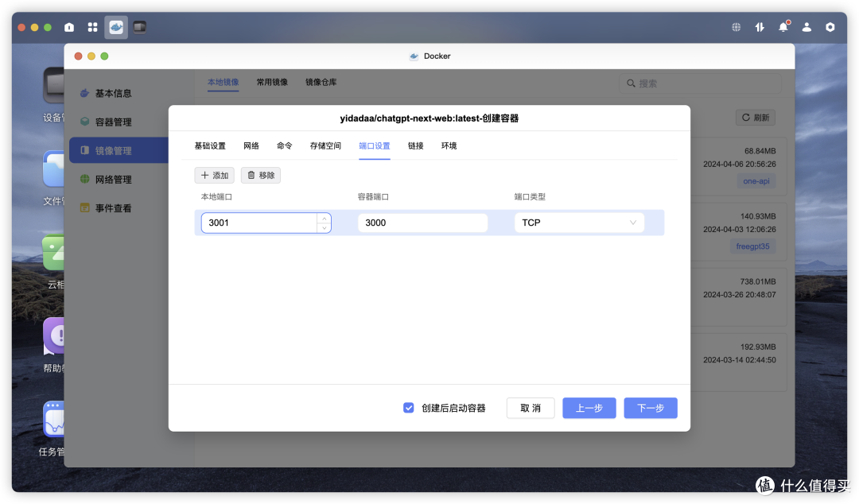Click the freegpt35 image tag
The width and height of the screenshot is (859, 504).
[752, 246]
